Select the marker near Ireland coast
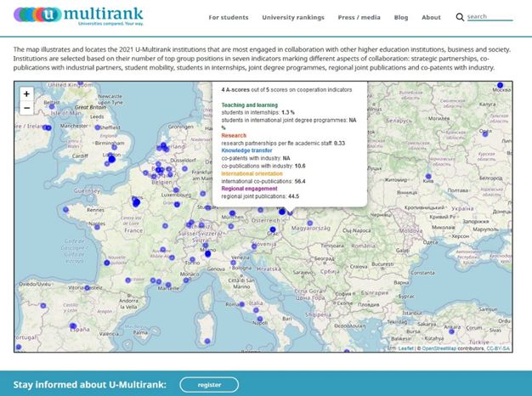This screenshot has height=396, width=532. pyautogui.click(x=48, y=128)
